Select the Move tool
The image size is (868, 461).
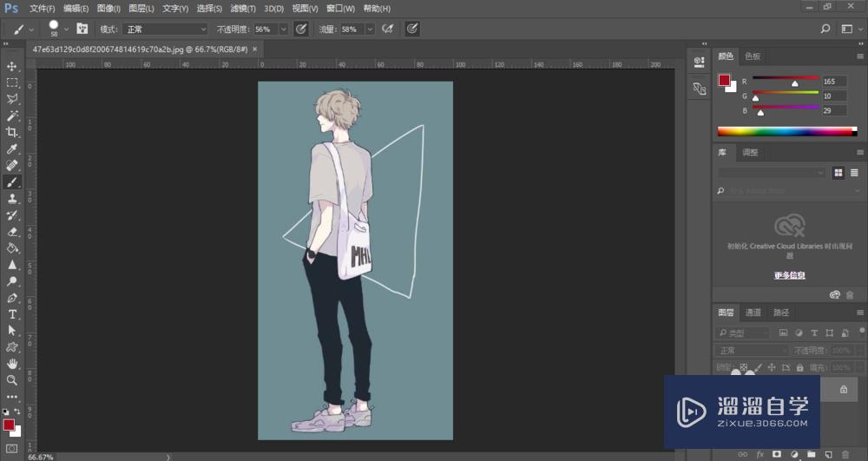tap(12, 66)
